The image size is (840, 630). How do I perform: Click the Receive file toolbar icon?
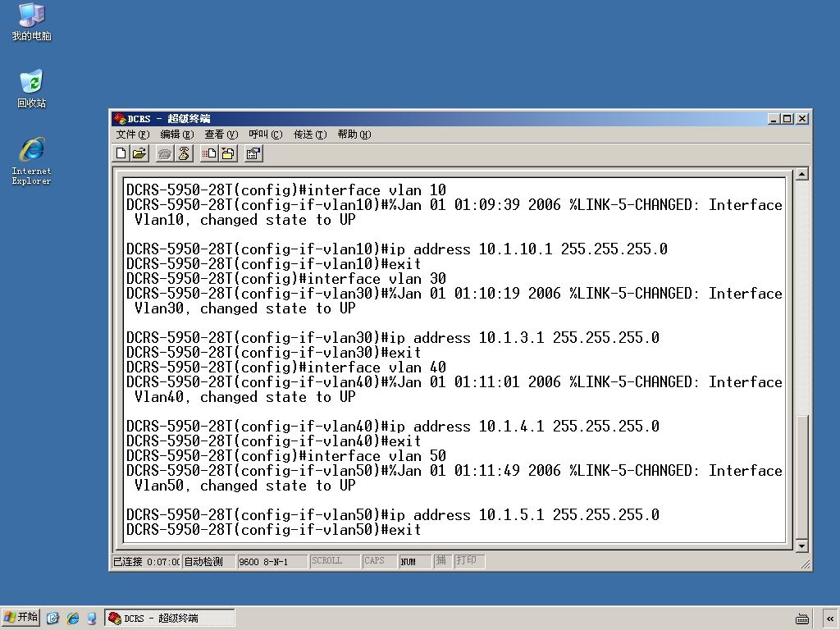tap(228, 153)
